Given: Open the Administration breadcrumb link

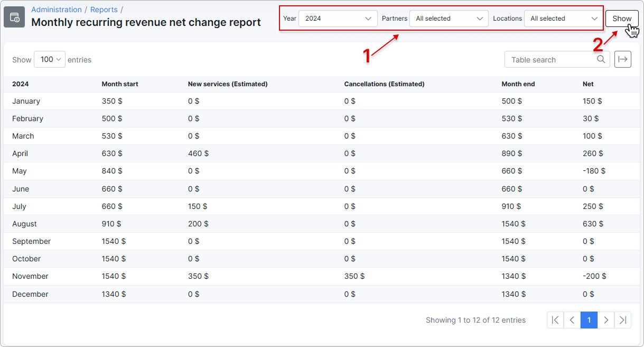Looking at the screenshot, I should coord(57,10).
